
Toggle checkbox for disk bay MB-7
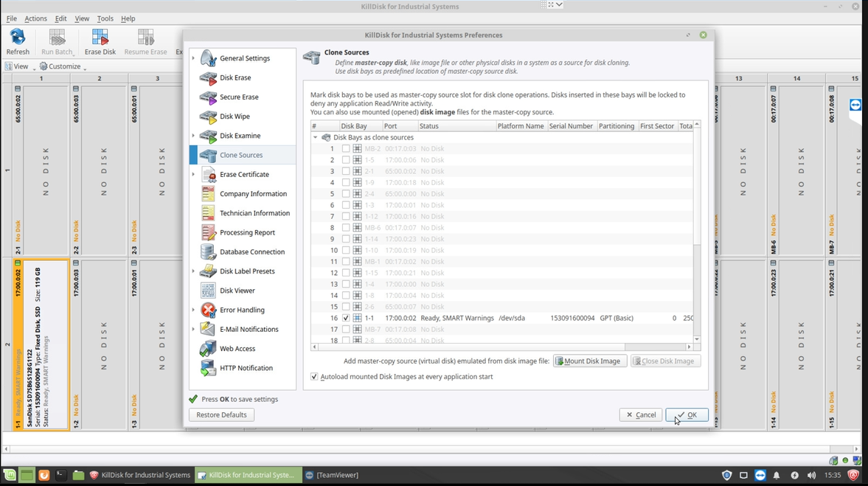pyautogui.click(x=346, y=330)
